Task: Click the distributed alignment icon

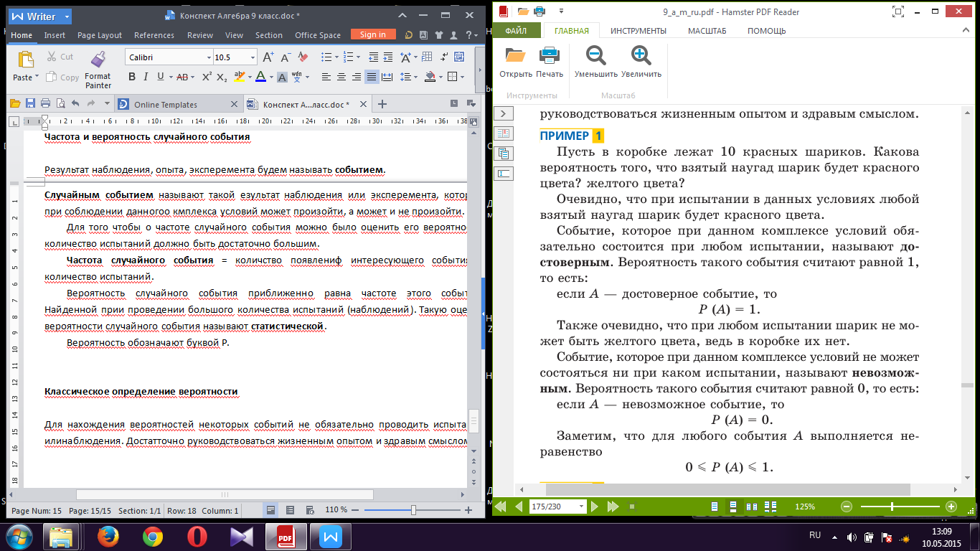Action: 387,77
